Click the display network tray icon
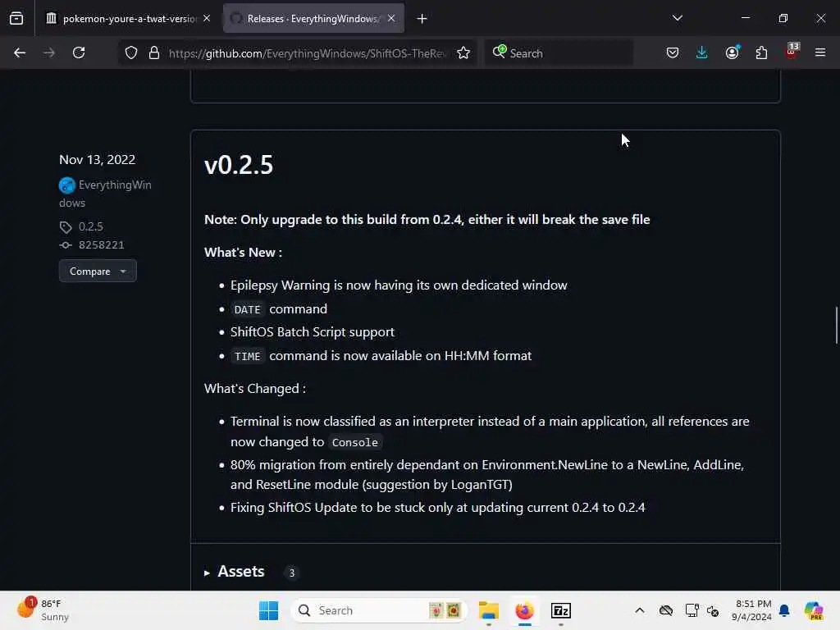The width and height of the screenshot is (840, 630). [x=692, y=610]
